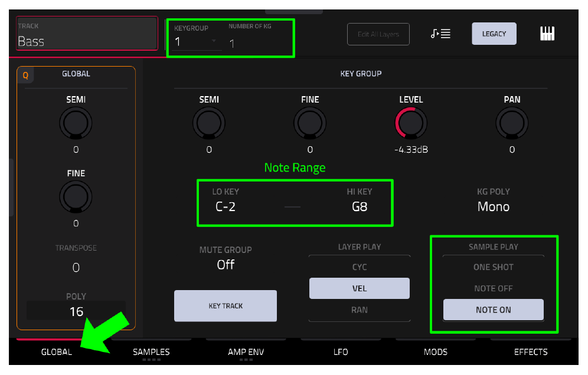
Task: Select VEL layer play mode
Action: tap(360, 288)
